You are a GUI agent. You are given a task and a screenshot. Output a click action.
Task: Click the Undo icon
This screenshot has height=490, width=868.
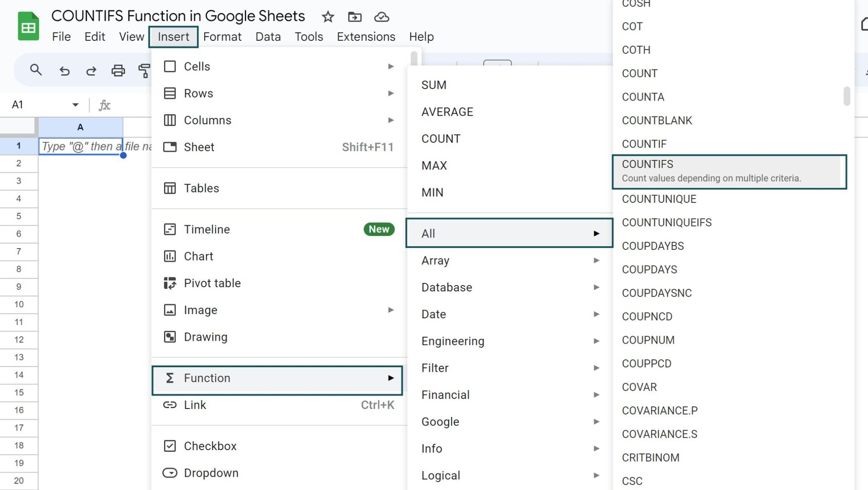64,70
